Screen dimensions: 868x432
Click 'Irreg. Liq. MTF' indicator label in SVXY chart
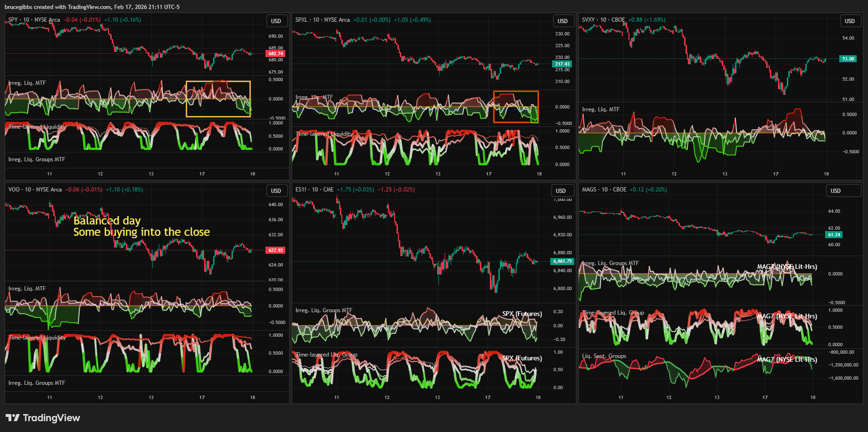point(601,109)
